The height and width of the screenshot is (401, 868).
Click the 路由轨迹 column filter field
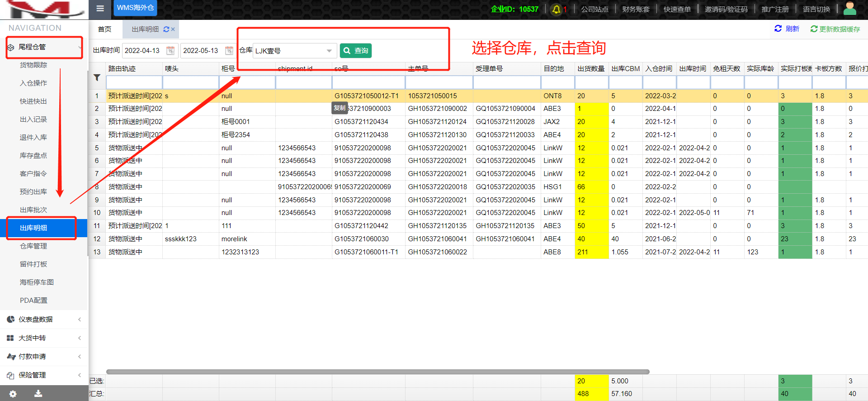134,82
